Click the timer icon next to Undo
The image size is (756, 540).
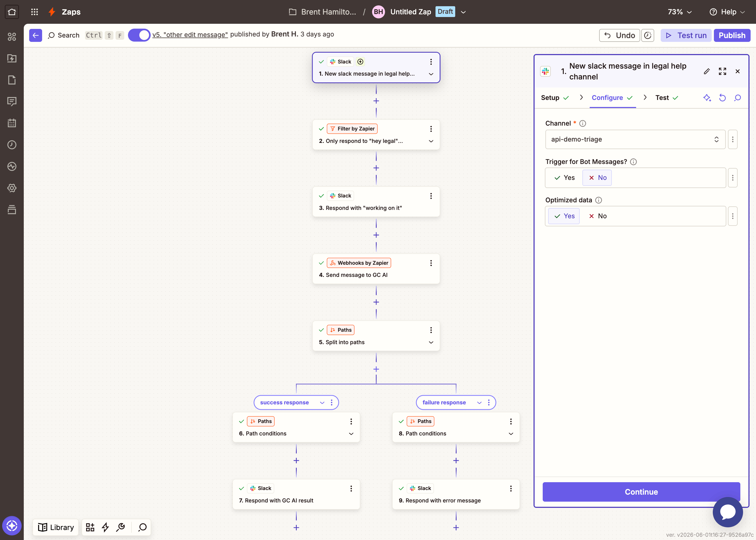(648, 35)
